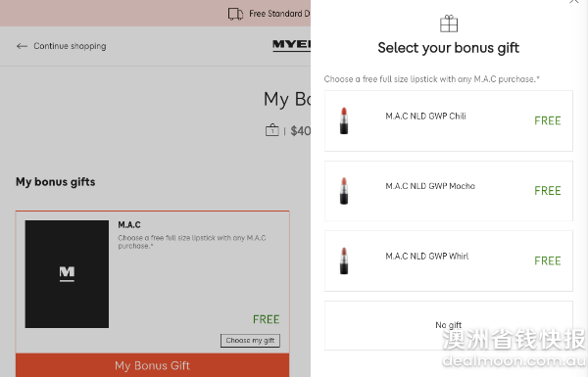Select M.A.C NLD GWP Chili gift option
588x377 pixels.
(x=449, y=120)
